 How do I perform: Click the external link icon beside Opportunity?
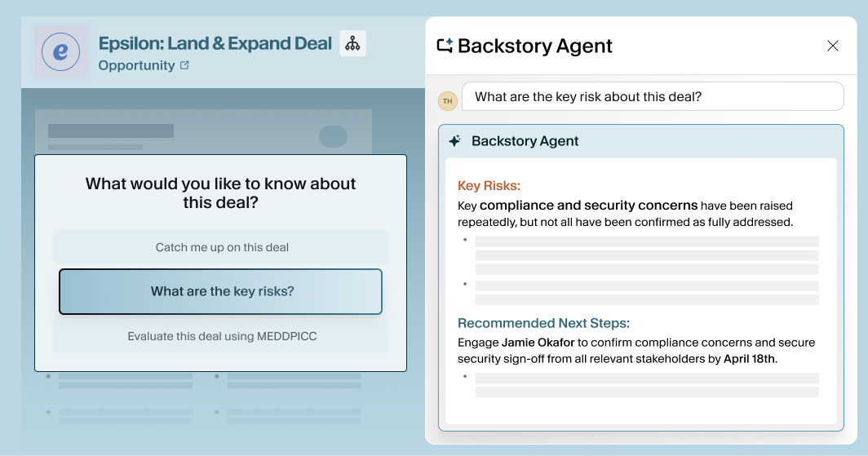pyautogui.click(x=184, y=65)
